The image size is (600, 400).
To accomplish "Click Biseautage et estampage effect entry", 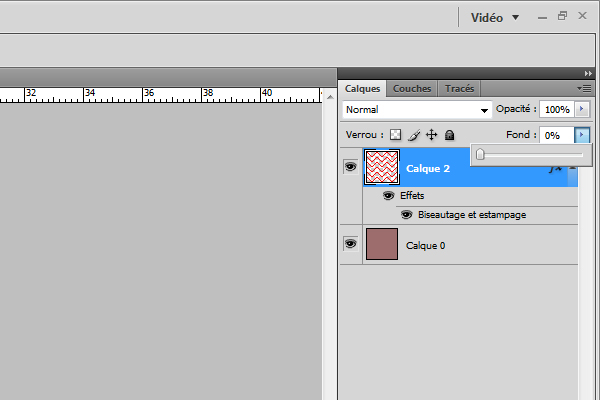I will (472, 215).
